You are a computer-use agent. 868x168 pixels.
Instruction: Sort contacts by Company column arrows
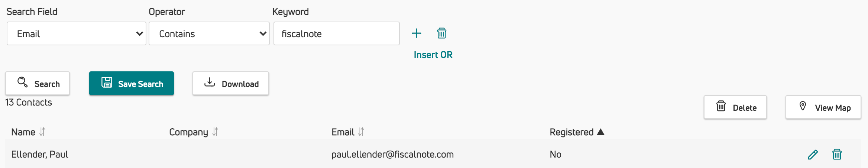215,132
